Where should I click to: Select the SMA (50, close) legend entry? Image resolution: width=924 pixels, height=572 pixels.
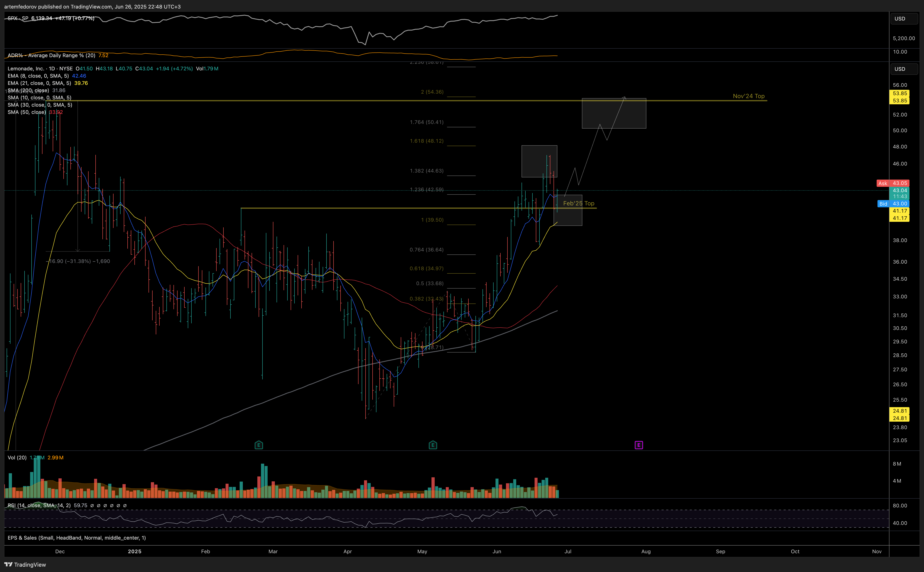tap(27, 112)
